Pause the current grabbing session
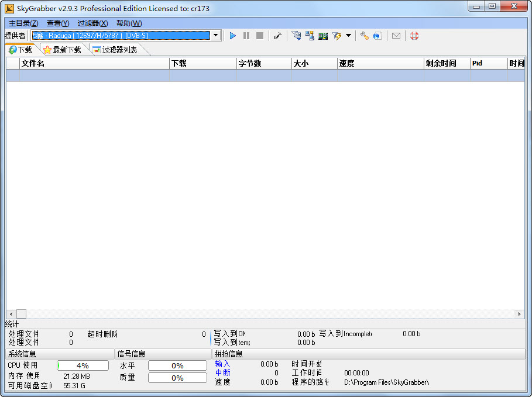Image resolution: width=532 pixels, height=397 pixels. [x=248, y=36]
